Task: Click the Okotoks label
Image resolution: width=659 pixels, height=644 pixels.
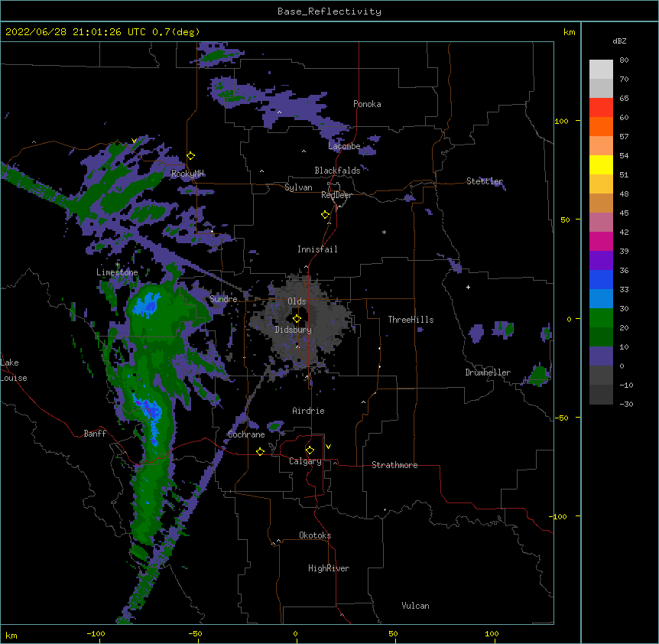Action: (315, 535)
